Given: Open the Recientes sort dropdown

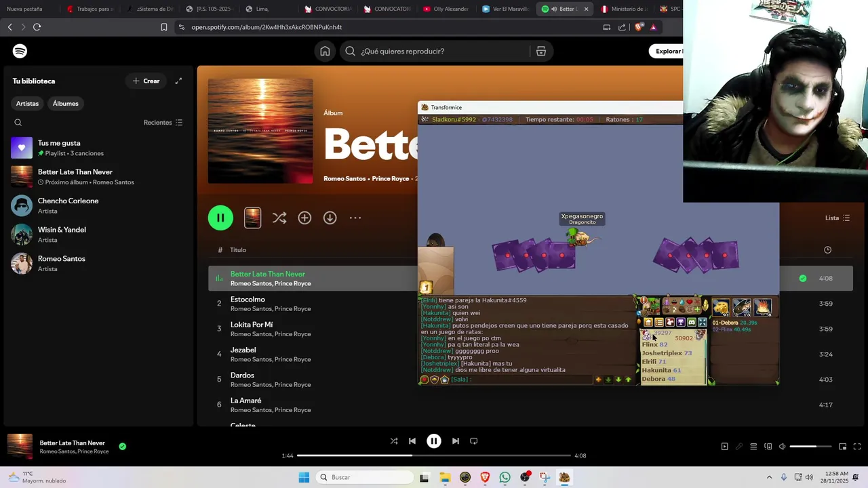Looking at the screenshot, I should click(163, 123).
